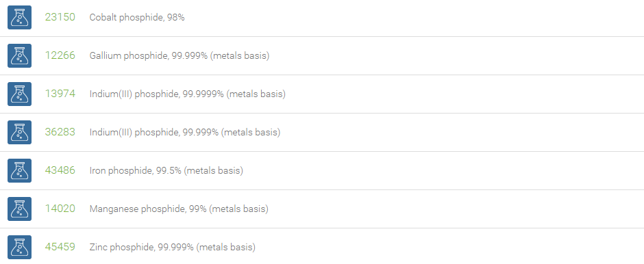Select flask icon for product 13974
644x264 pixels.
click(x=19, y=94)
